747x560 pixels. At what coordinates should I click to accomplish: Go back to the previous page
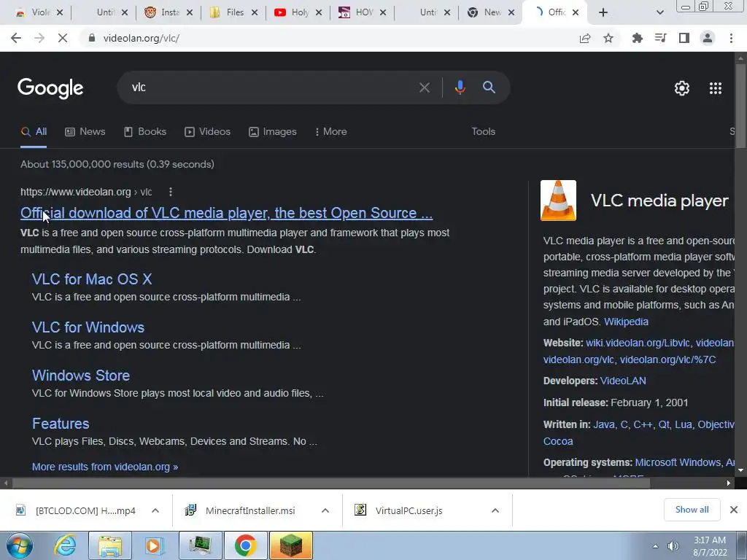point(16,38)
